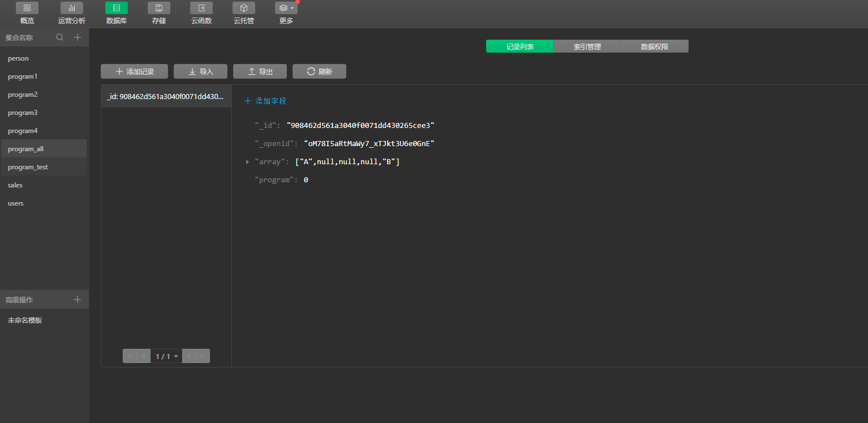Click 添加字段 link
This screenshot has width=868, height=423.
pos(265,101)
